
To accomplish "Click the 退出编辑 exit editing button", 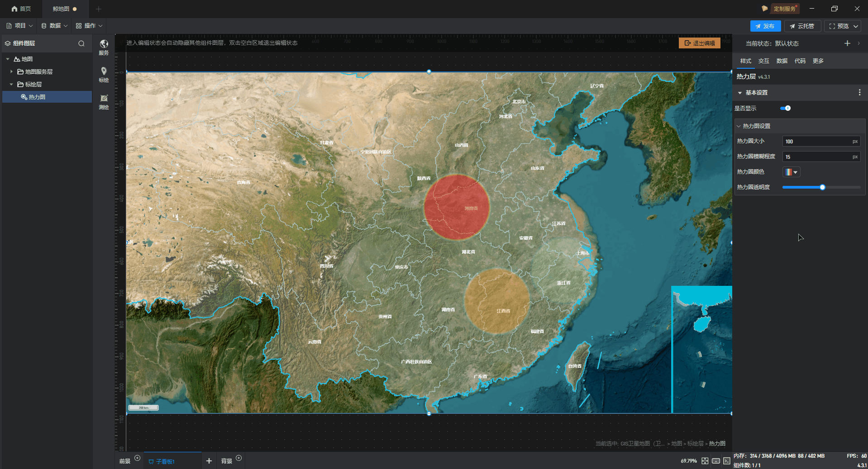I will (x=699, y=43).
